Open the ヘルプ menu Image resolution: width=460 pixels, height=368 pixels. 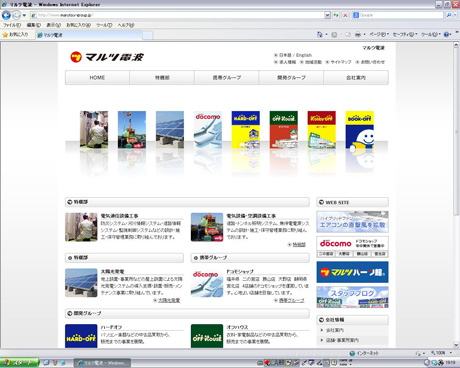tap(126, 25)
